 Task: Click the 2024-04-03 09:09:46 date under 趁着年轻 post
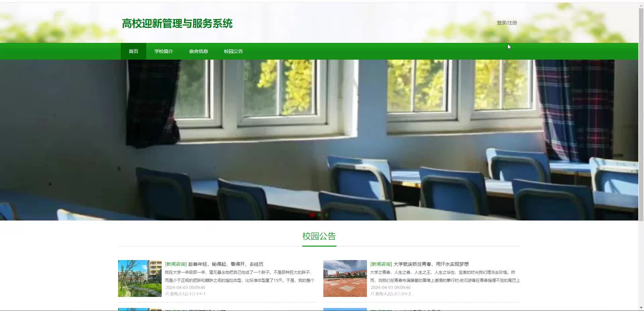[x=185, y=288]
